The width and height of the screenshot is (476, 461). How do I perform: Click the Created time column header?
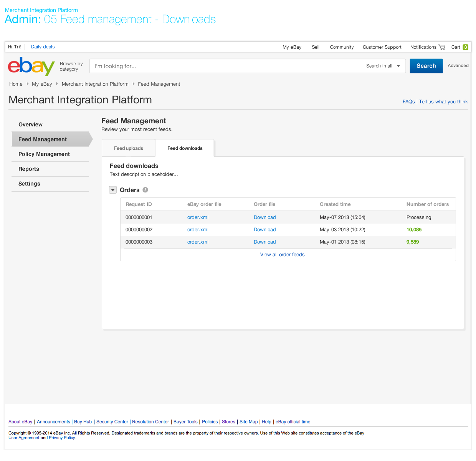tap(335, 204)
